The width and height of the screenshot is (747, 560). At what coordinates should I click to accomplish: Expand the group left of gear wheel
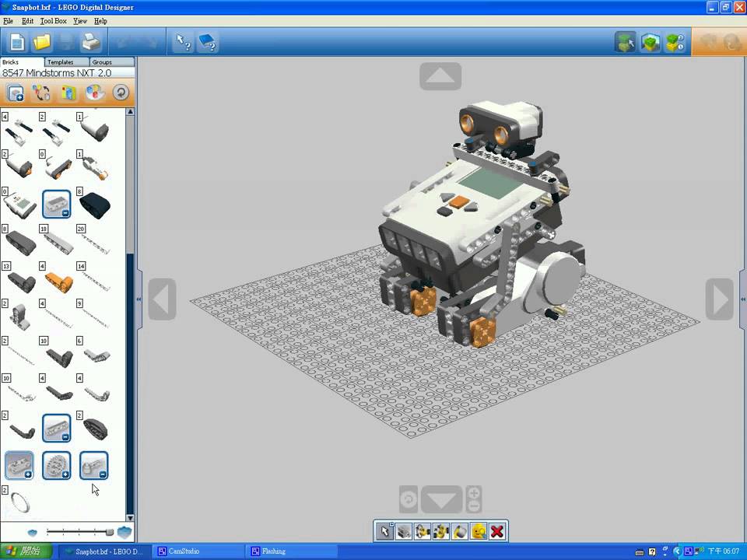tap(19, 465)
